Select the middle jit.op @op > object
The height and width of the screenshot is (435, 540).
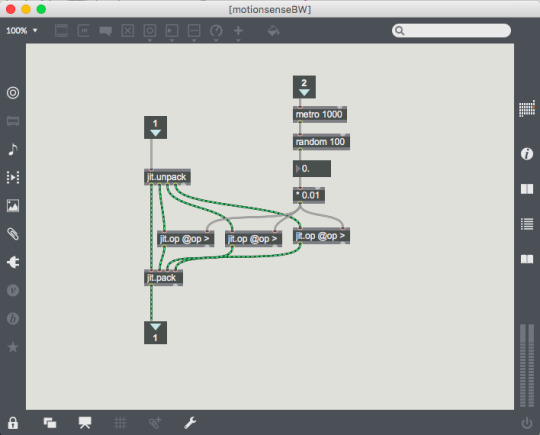pos(253,239)
